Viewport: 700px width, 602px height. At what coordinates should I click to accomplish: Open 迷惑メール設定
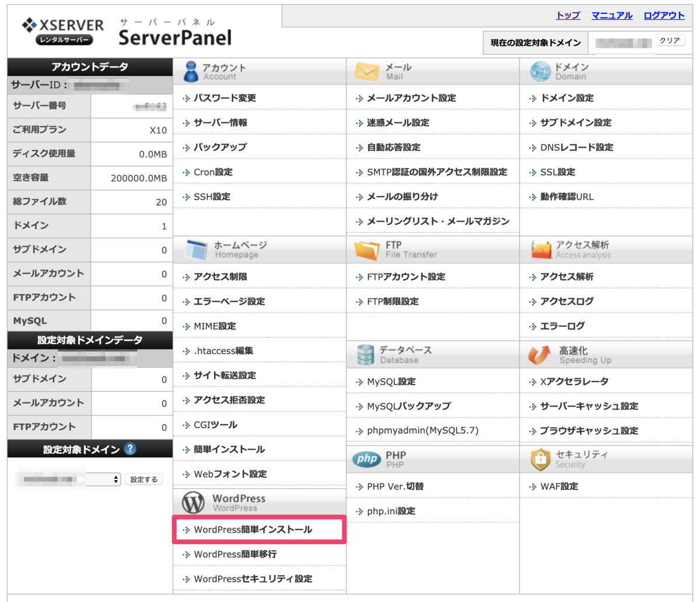tap(398, 123)
